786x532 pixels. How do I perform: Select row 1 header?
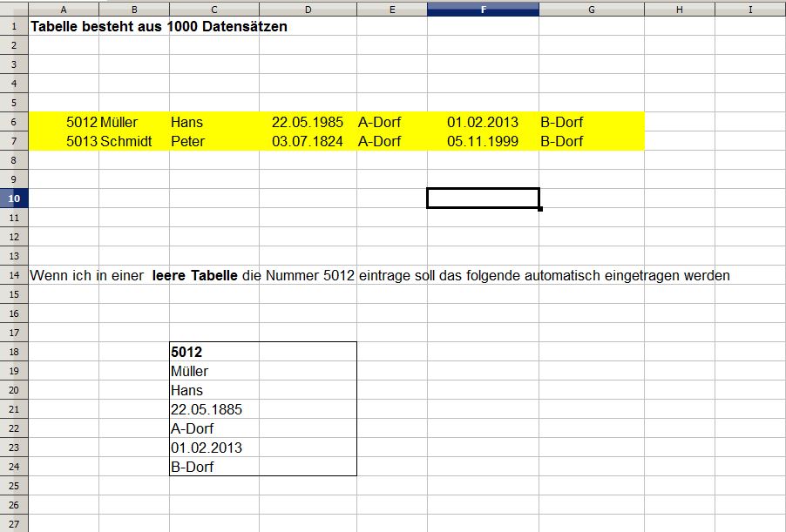[14, 26]
